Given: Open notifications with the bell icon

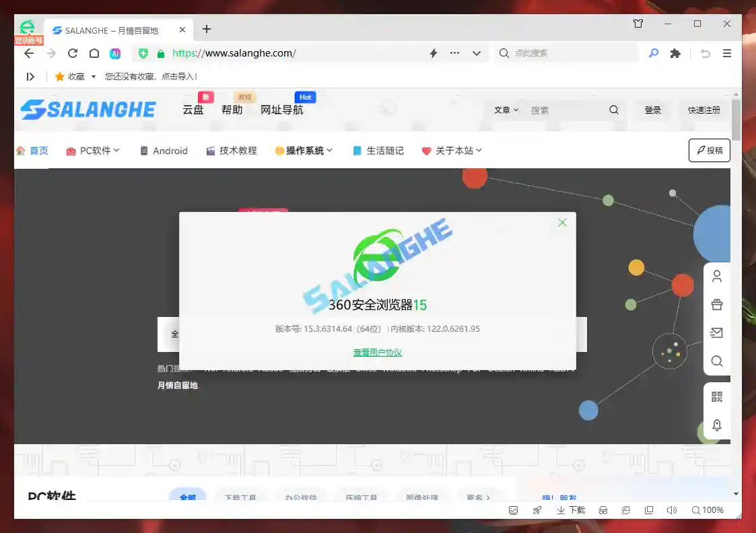Looking at the screenshot, I should [x=717, y=424].
